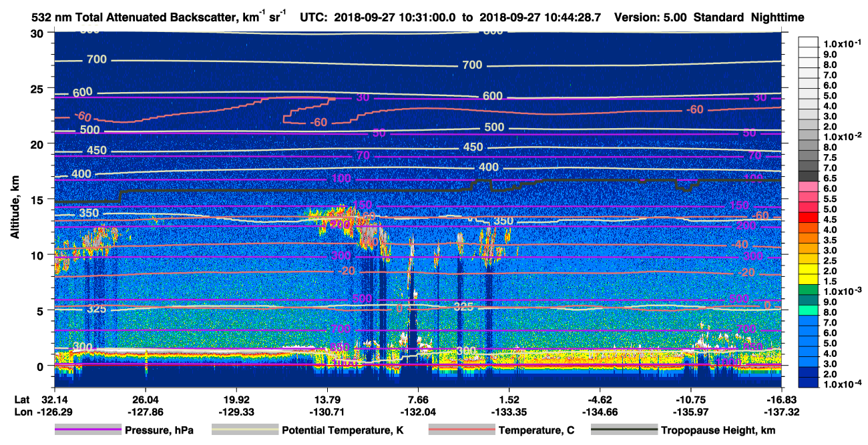The width and height of the screenshot is (868, 445).
Task: Click the 'Standard' label in the title line
Action: click(x=717, y=18)
